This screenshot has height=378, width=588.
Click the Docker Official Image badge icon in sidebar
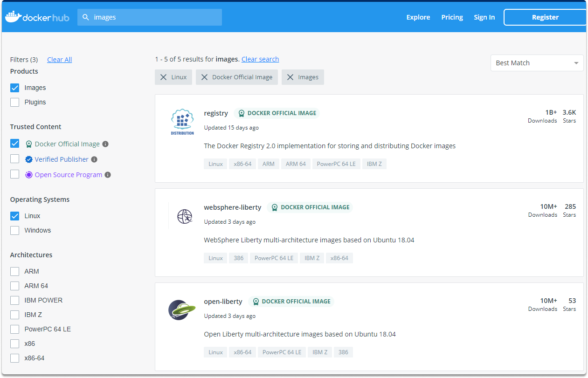coord(29,144)
